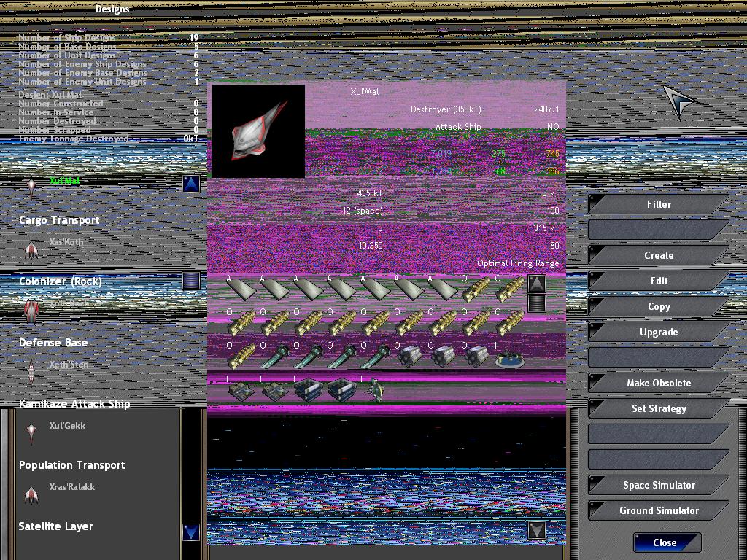
Task: Click the Xul'Mal ship portrait thumbnail
Action: point(258,131)
